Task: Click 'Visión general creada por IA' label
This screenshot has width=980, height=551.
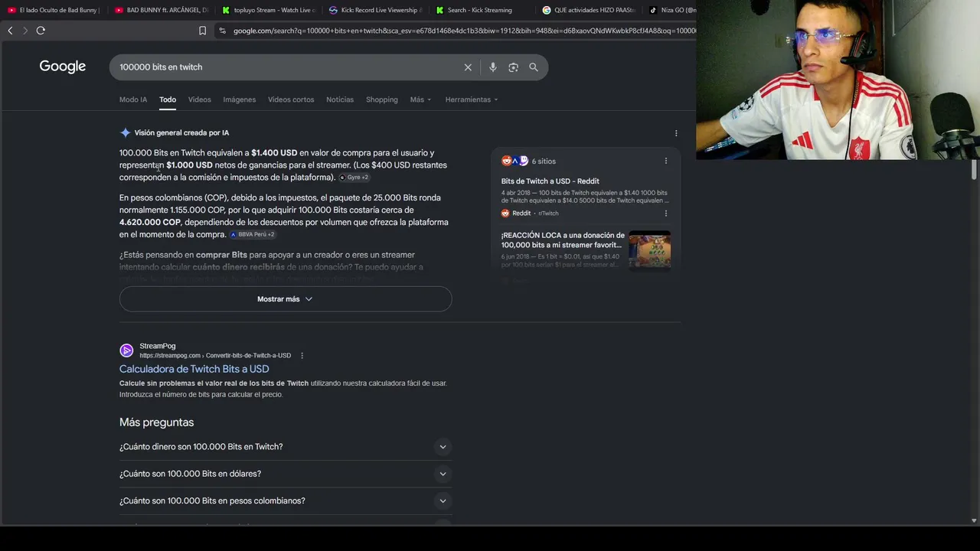Action: [181, 133]
